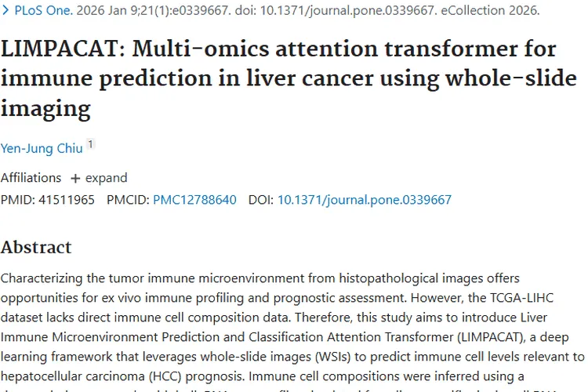The image size is (588, 392).
Task: Click affiliation superscript 1 after author name
Action: click(x=91, y=143)
